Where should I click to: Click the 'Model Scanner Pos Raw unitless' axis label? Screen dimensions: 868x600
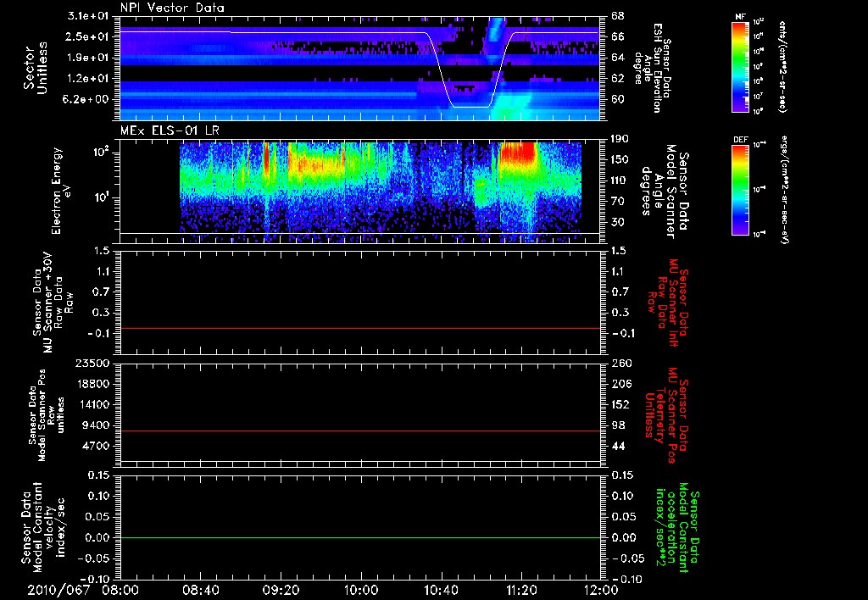tap(47, 415)
